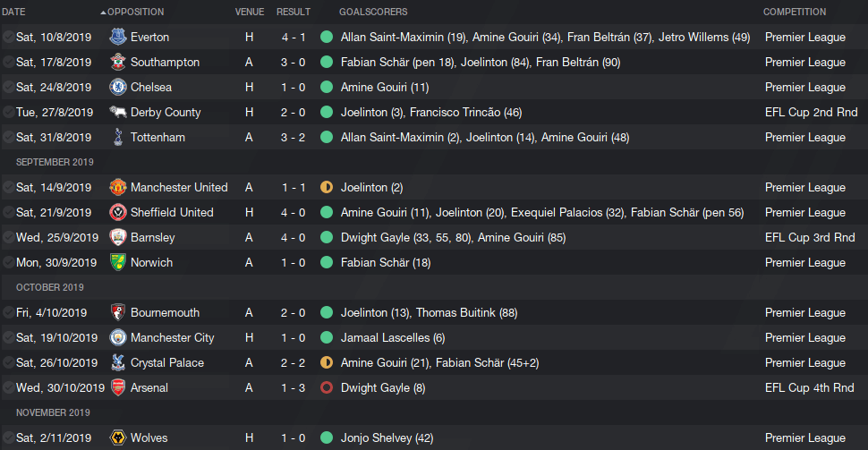Toggle the checkmark beside the 2/11/2019 Wolves fixture
The image size is (868, 450).
tap(8, 437)
